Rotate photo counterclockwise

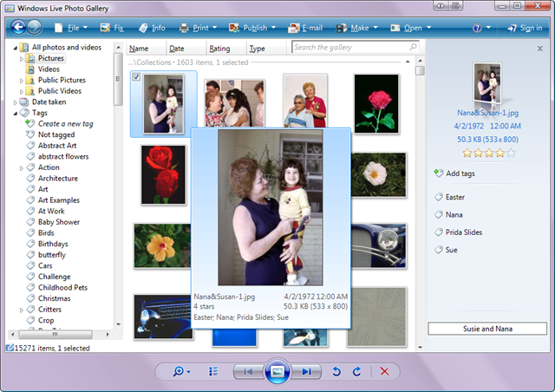pyautogui.click(x=337, y=372)
